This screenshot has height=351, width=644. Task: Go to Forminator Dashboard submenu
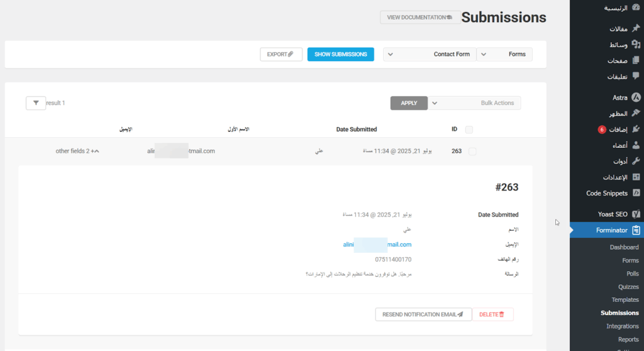coord(624,247)
